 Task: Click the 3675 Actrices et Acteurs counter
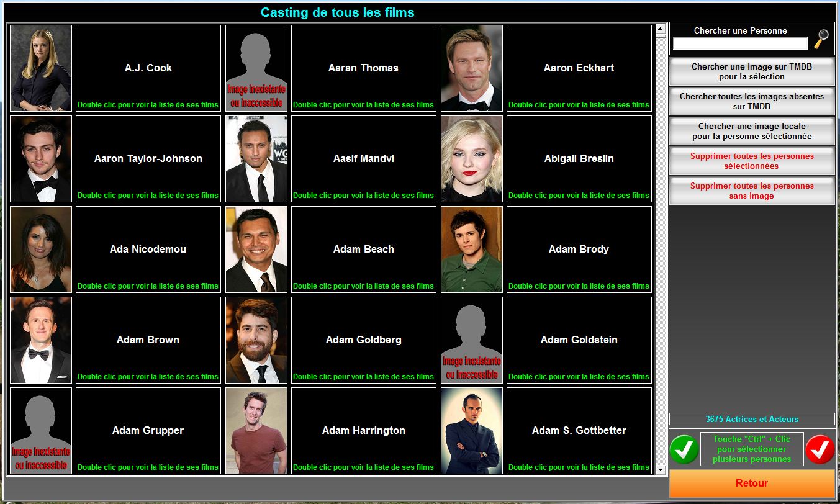pyautogui.click(x=752, y=419)
